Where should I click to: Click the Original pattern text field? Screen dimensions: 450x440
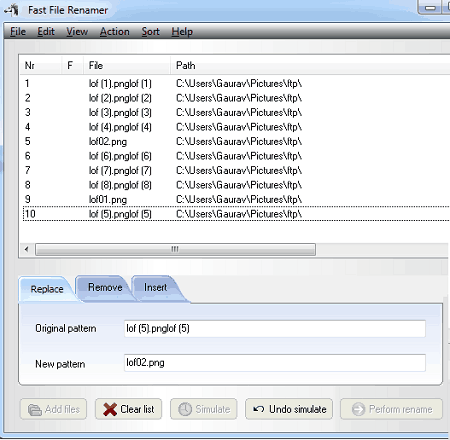tap(275, 329)
